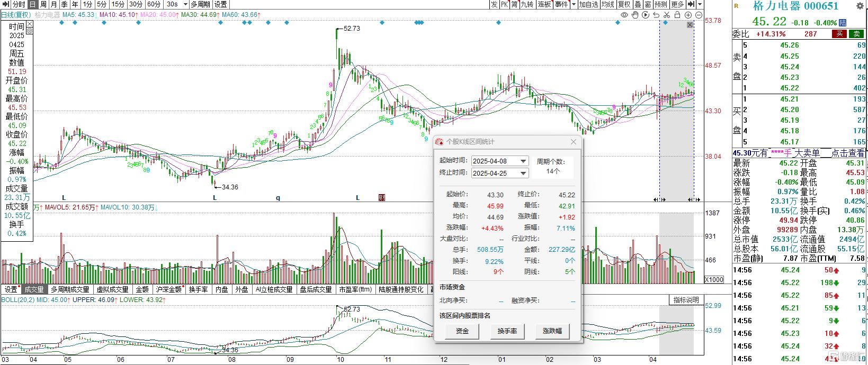Screen dimensions: 868x365
Task: Select the 市盈率(ttm) indicator tab
Action: click(x=355, y=289)
